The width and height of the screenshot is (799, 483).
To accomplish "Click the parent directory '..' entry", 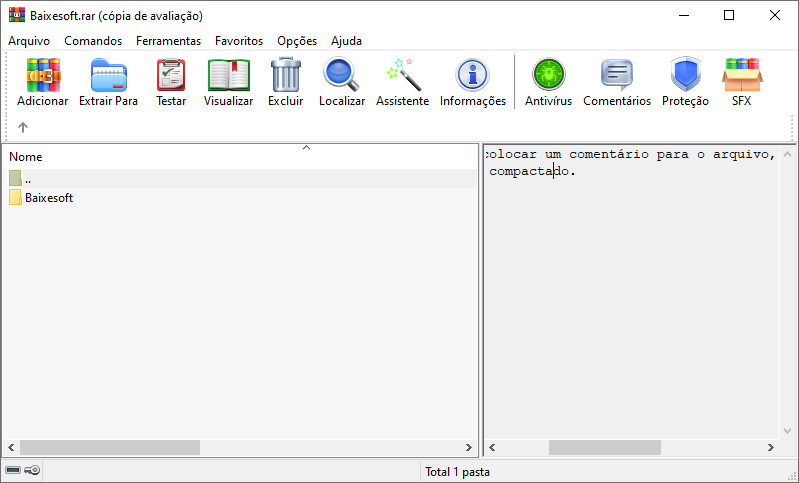I will (28, 178).
